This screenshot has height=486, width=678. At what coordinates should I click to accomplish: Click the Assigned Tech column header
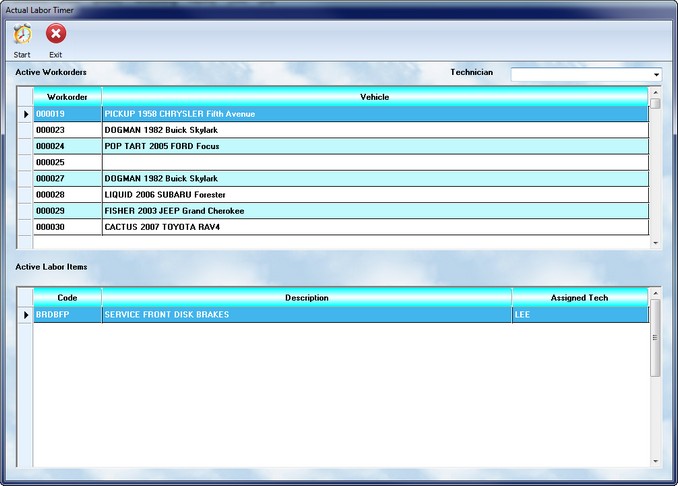pyautogui.click(x=579, y=297)
